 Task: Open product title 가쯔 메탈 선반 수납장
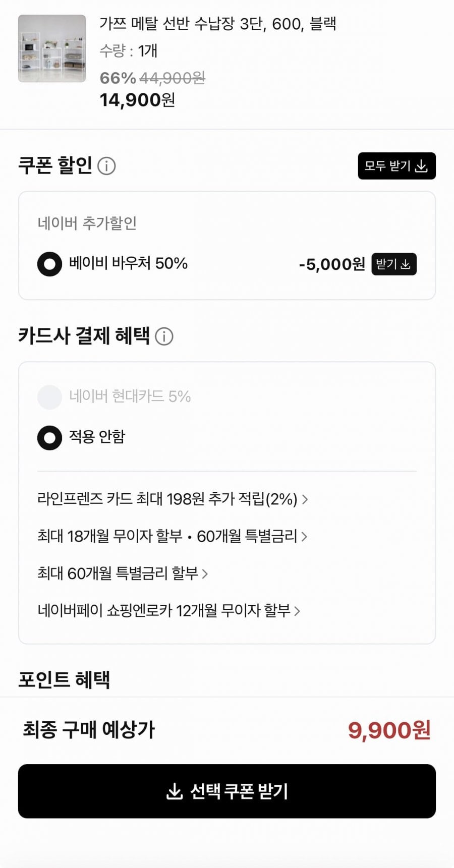click(217, 24)
